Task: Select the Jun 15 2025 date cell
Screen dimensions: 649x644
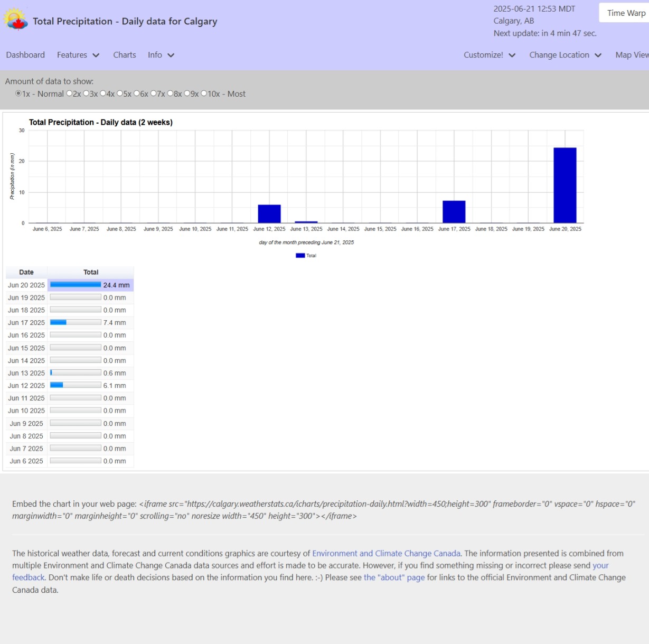Action: pyautogui.click(x=26, y=348)
